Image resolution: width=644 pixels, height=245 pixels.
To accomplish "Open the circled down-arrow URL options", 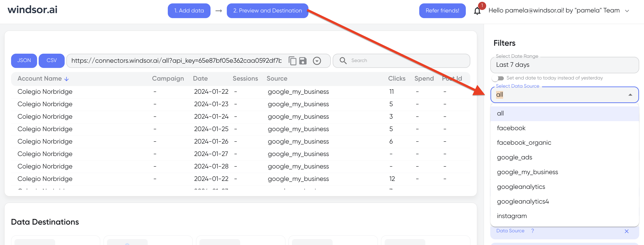I will (x=317, y=61).
